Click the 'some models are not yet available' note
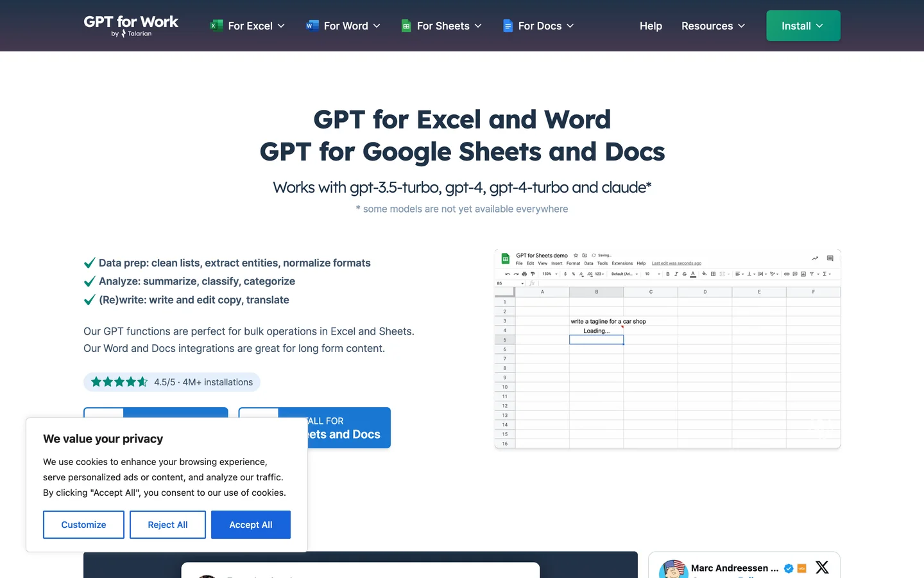Viewport: 924px width, 578px height. 462,209
